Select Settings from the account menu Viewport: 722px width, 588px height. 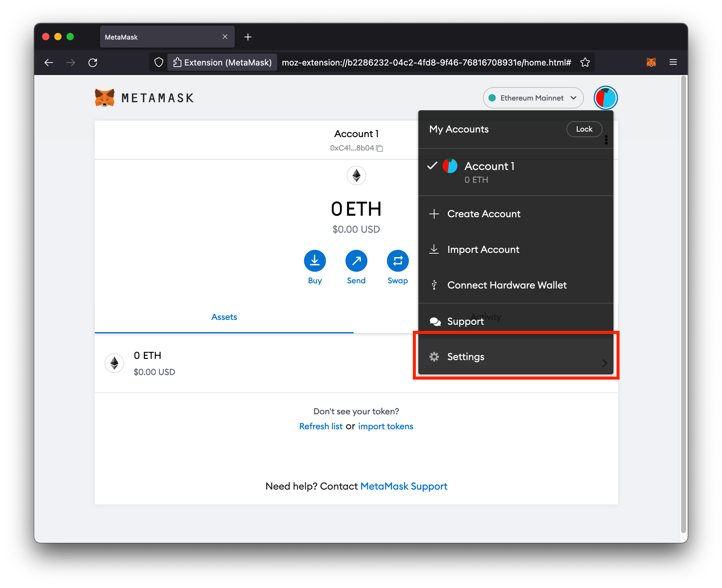(466, 356)
